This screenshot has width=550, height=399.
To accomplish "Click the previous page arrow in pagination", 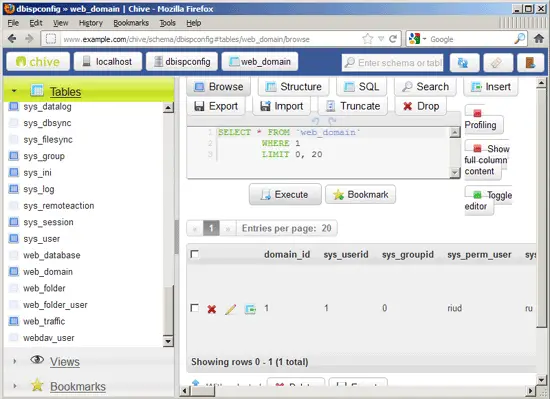I will (x=195, y=229).
